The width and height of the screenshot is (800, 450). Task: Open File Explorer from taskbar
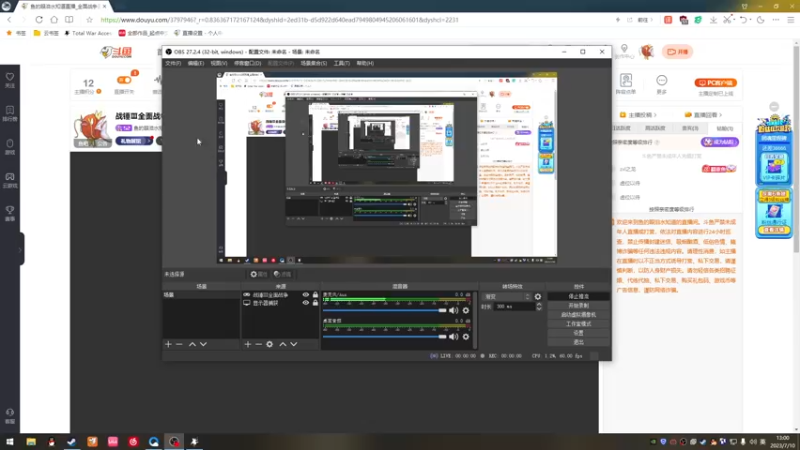(x=31, y=442)
